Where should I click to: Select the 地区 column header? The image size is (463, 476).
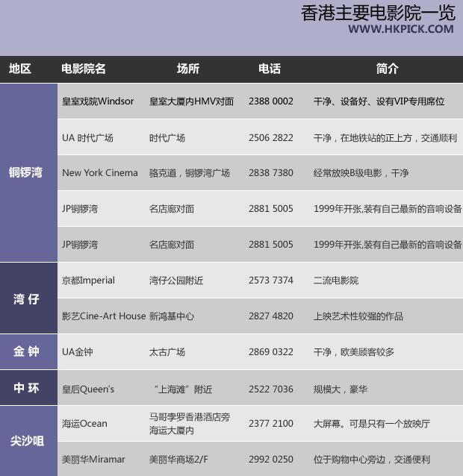point(20,69)
